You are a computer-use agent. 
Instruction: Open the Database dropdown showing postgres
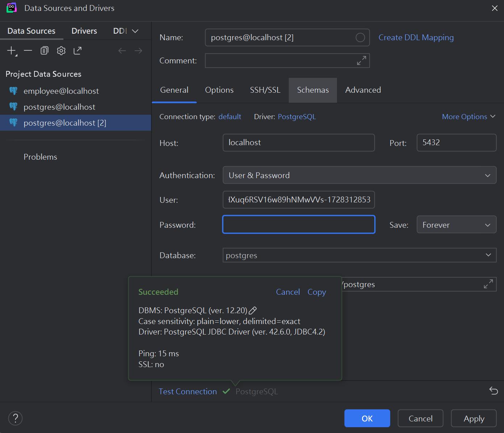pyautogui.click(x=359, y=255)
